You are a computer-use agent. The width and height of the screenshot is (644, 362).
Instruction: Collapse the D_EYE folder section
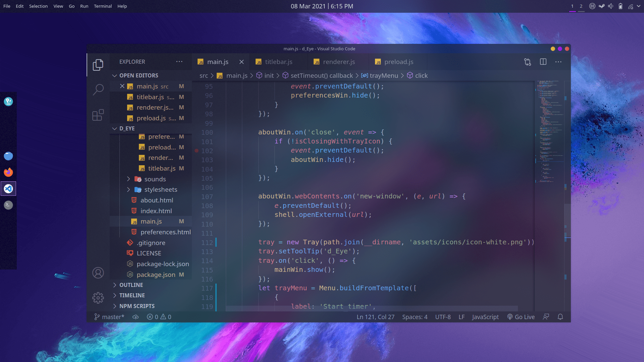tap(151, 128)
